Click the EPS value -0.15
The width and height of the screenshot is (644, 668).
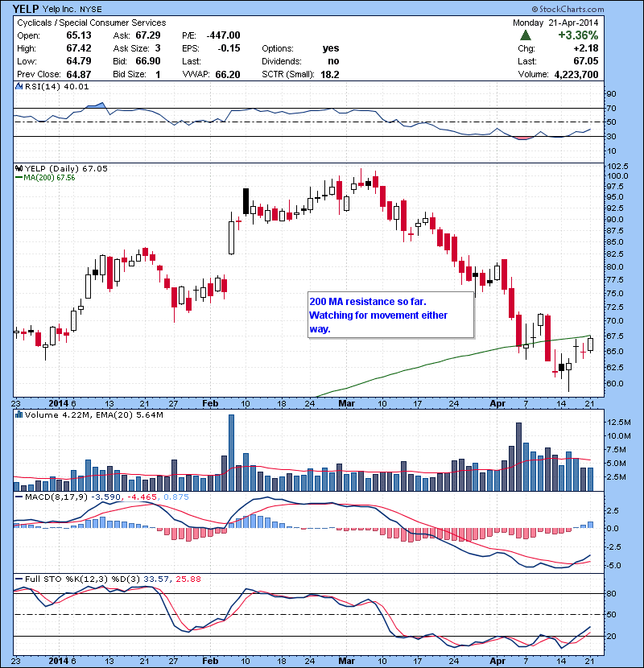point(229,48)
